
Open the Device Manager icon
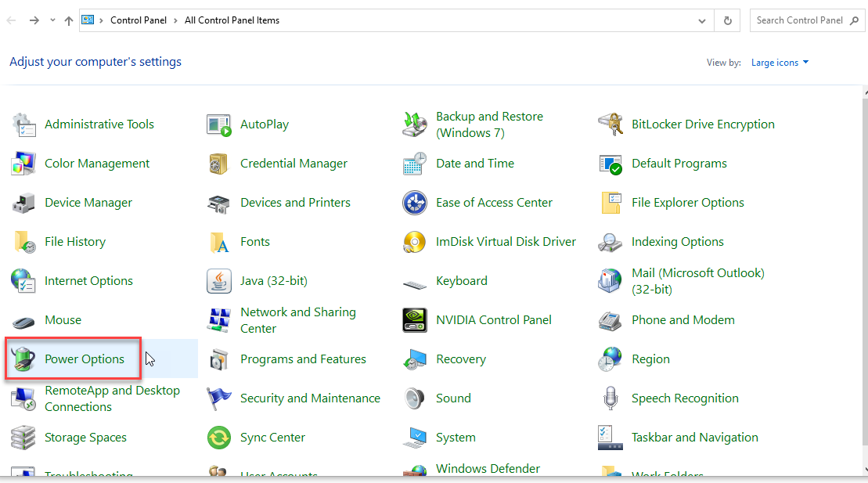23,203
